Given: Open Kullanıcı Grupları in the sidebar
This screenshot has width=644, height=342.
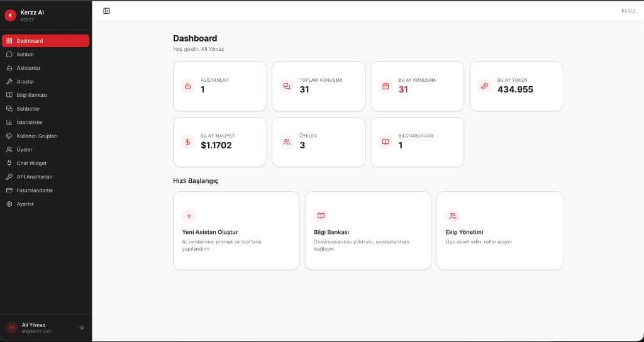Looking at the screenshot, I should [45, 136].
